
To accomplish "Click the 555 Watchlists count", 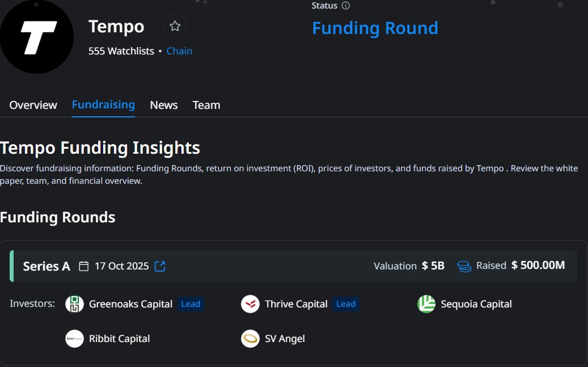I will point(121,51).
